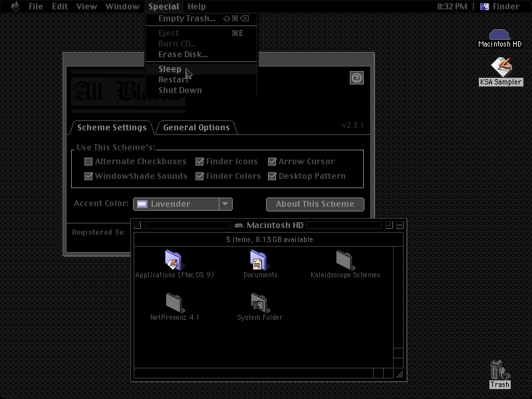Open the Macintosh HD desktop drive icon
The width and height of the screenshot is (532, 399).
(499, 35)
